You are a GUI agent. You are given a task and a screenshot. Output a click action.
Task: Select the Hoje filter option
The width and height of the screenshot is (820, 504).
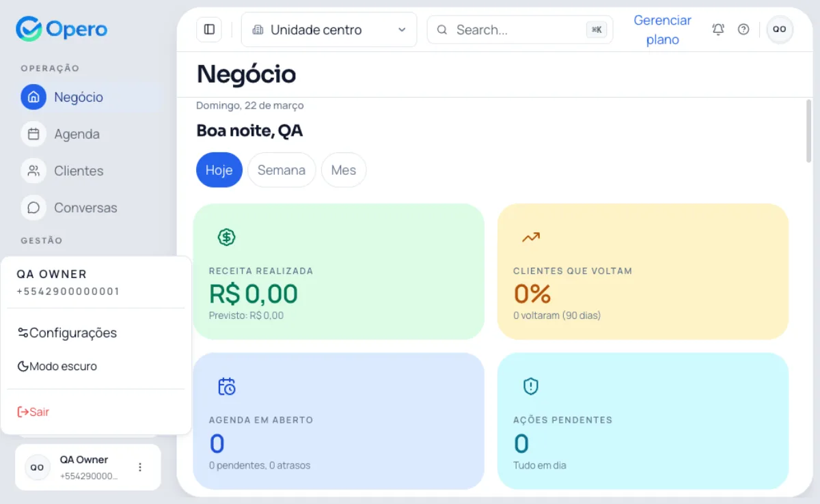pyautogui.click(x=219, y=170)
